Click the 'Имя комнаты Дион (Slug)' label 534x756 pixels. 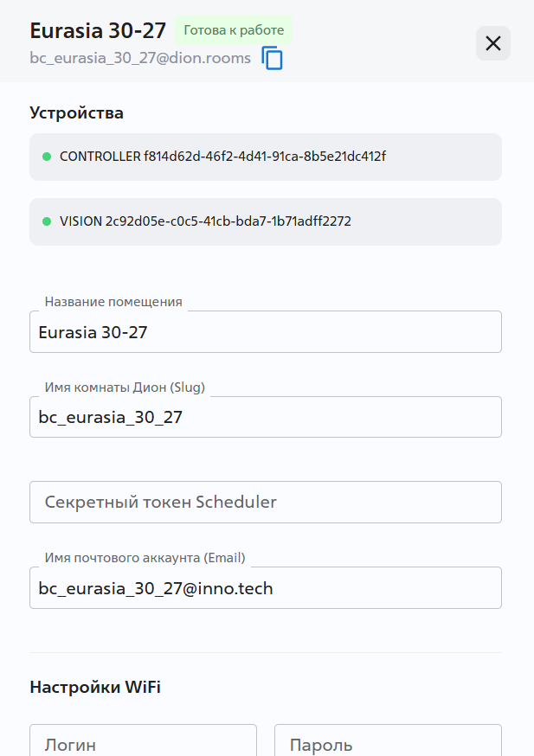pos(125,387)
